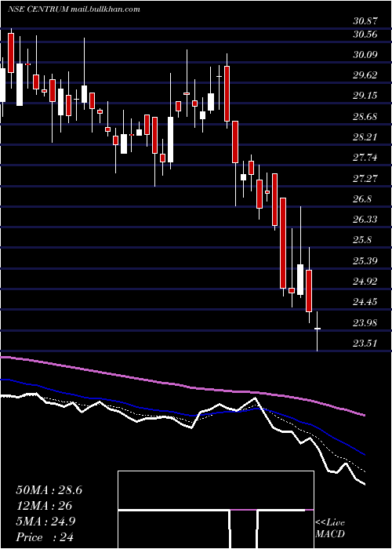Image resolution: width=392 pixels, height=549 pixels.
Task: Click the 50MA : 28.6 indicator value
Action: click(x=49, y=490)
